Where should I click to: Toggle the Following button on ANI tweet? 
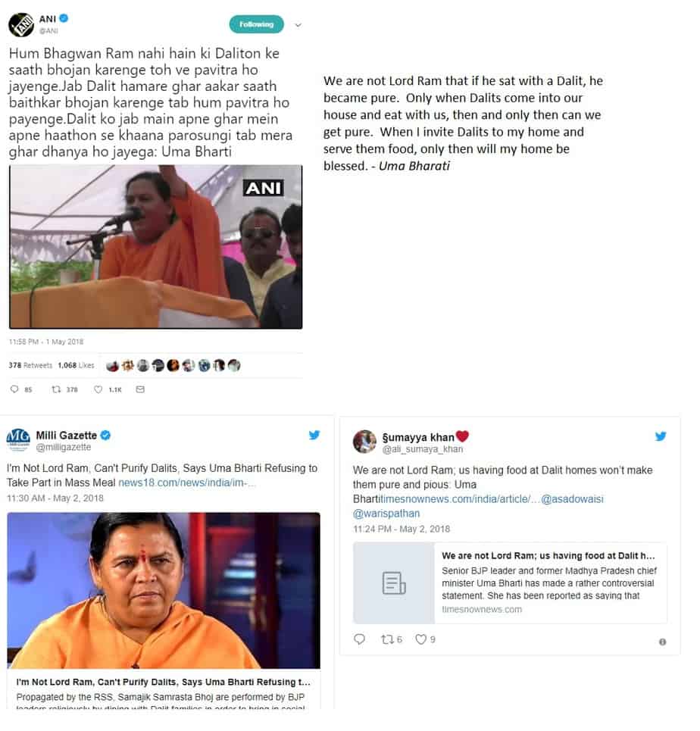pyautogui.click(x=257, y=24)
